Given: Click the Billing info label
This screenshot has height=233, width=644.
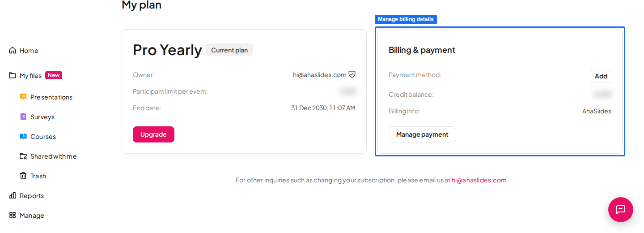Looking at the screenshot, I should point(404,111).
